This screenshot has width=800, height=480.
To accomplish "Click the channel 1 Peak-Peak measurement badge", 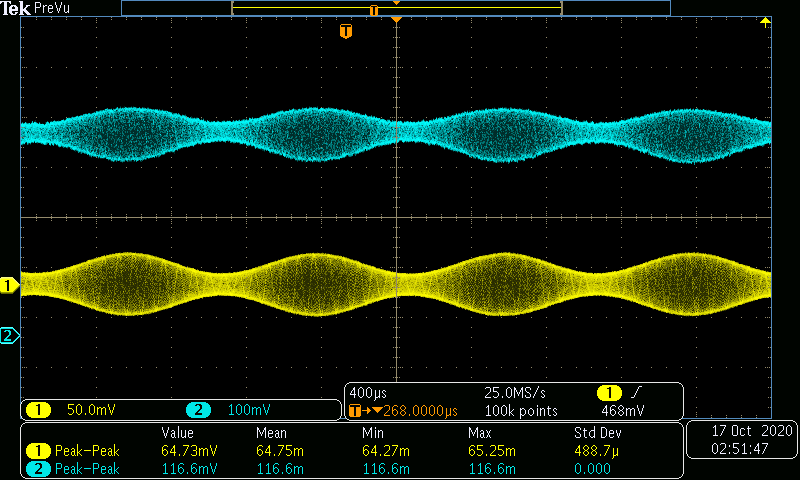I will [x=38, y=451].
